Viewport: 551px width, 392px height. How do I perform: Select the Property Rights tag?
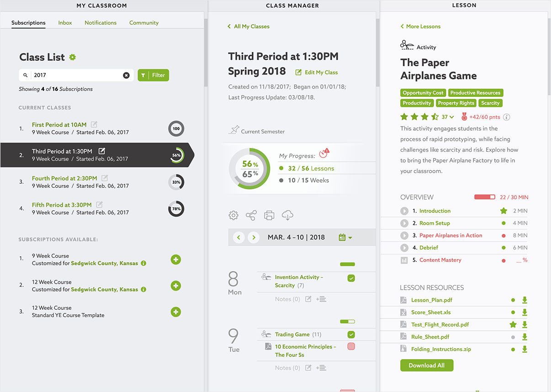click(x=456, y=103)
